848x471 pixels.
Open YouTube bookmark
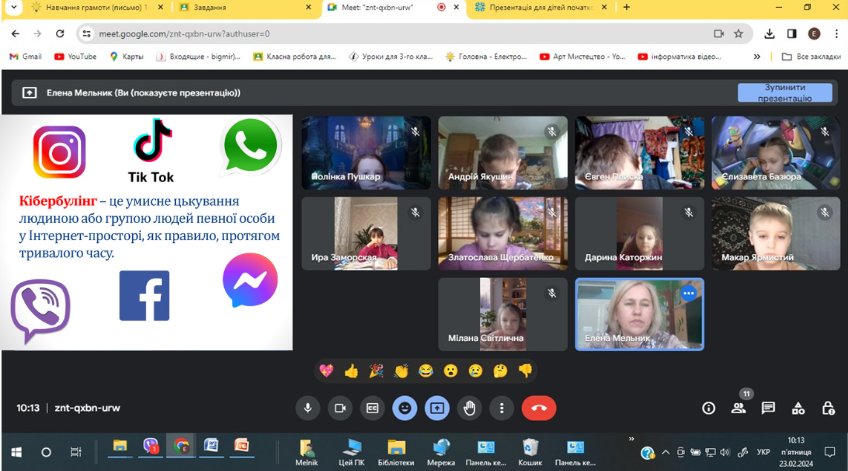[x=75, y=56]
